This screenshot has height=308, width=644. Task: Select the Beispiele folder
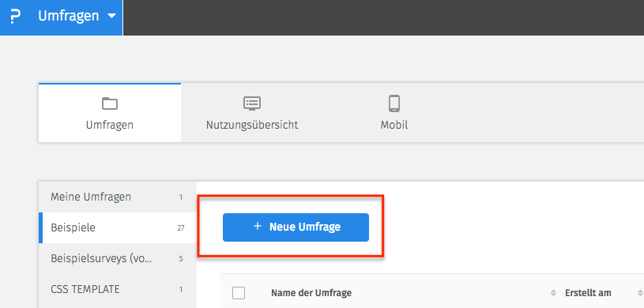tap(118, 227)
